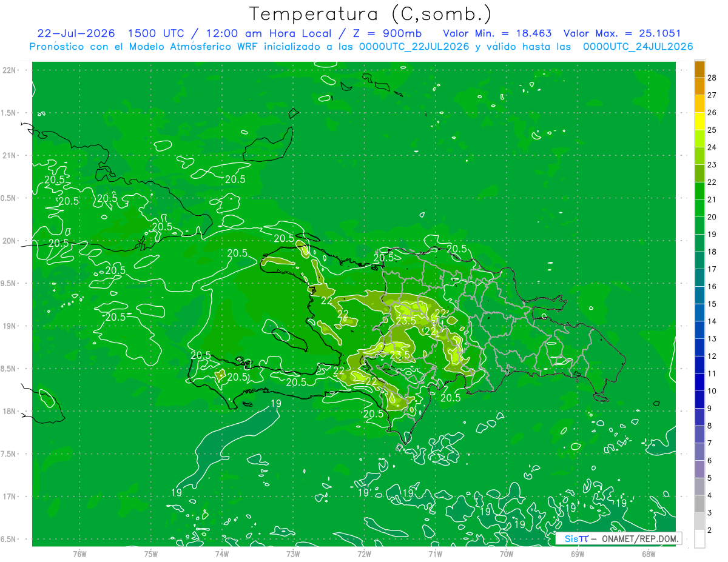This screenshot has width=728, height=562.
Task: Click the orange swatch between 27 and 28
Action: tap(699, 86)
